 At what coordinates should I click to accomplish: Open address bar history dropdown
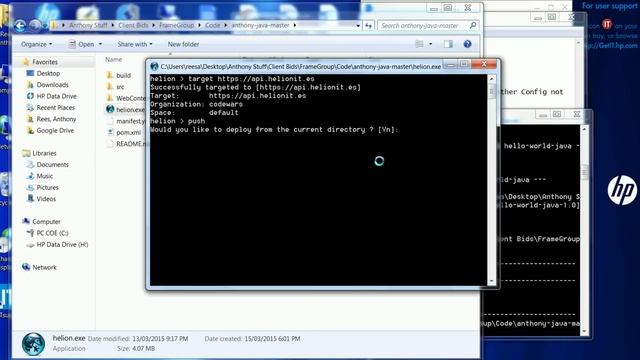point(358,26)
